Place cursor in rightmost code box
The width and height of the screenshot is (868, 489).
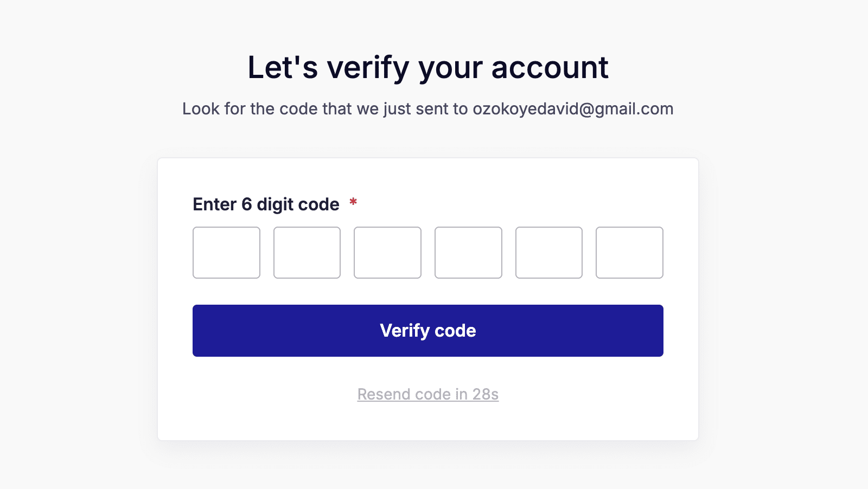(629, 253)
